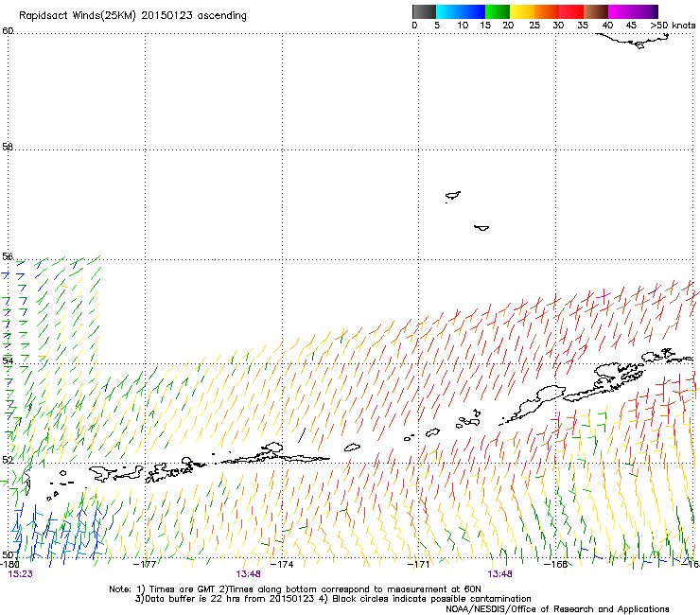Click the "20" legend scale label
The image size is (700, 615).
click(x=508, y=26)
